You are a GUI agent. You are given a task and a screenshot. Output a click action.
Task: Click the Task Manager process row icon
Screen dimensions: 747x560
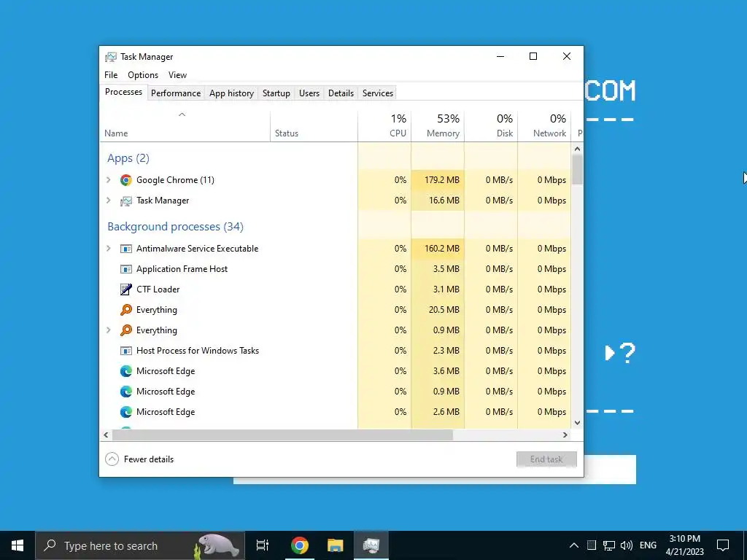tap(125, 201)
